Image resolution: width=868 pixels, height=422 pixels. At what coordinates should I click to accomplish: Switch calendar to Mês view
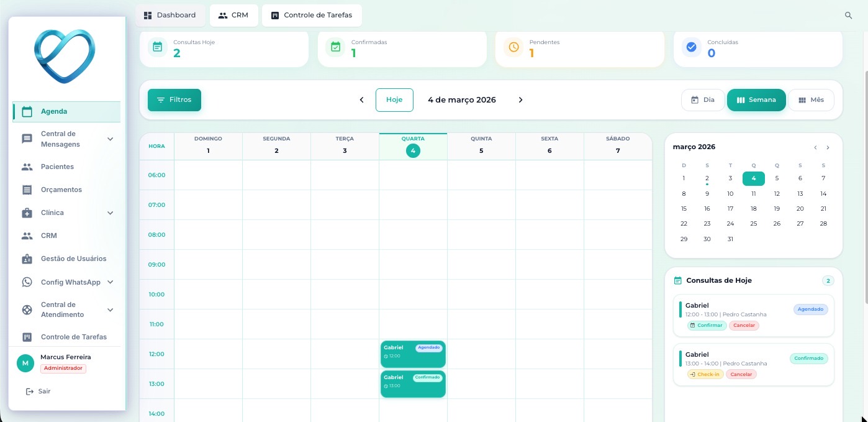click(x=811, y=100)
